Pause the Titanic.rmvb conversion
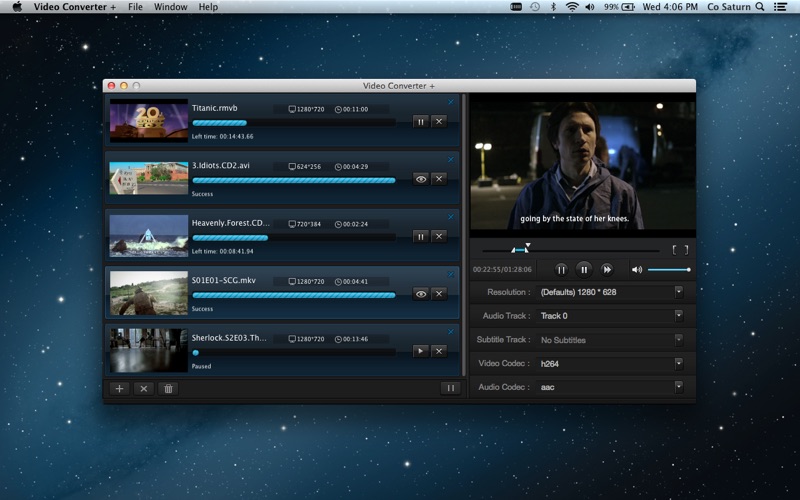The image size is (800, 500). coord(420,121)
